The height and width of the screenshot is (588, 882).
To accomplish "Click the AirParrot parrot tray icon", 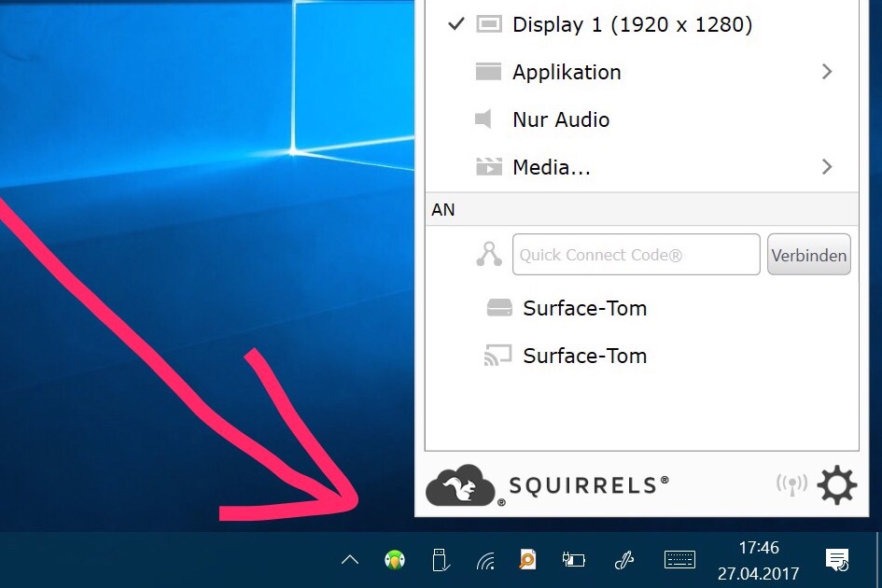I will pyautogui.click(x=395, y=560).
